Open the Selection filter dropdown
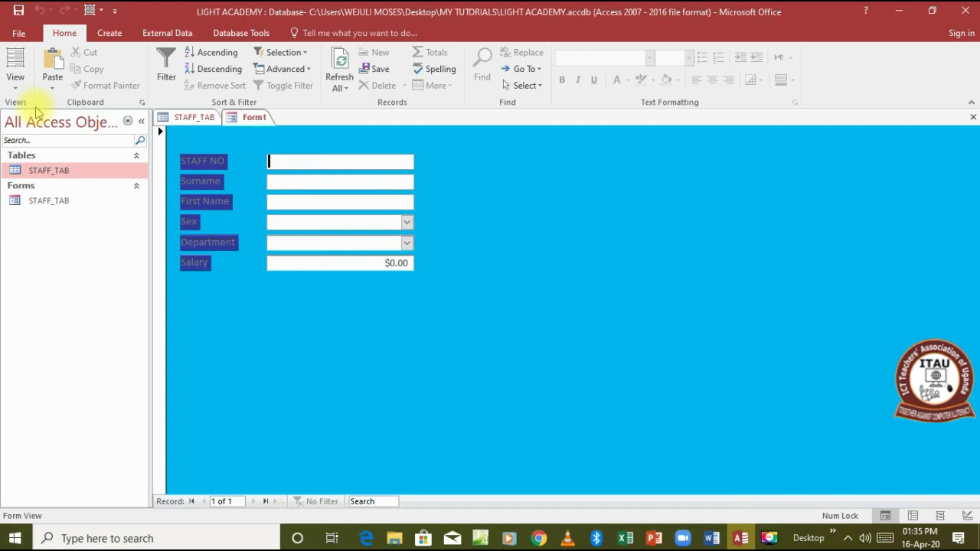The image size is (980, 551). [x=280, y=52]
